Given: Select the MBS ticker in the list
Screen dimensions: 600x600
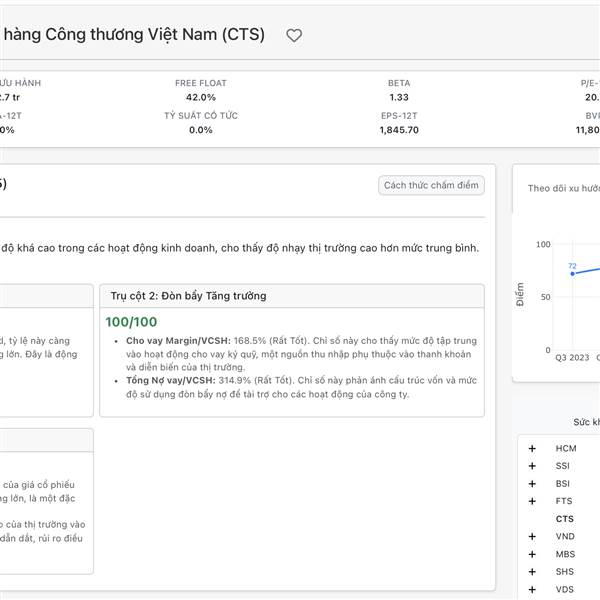Looking at the screenshot, I should click(x=565, y=554).
